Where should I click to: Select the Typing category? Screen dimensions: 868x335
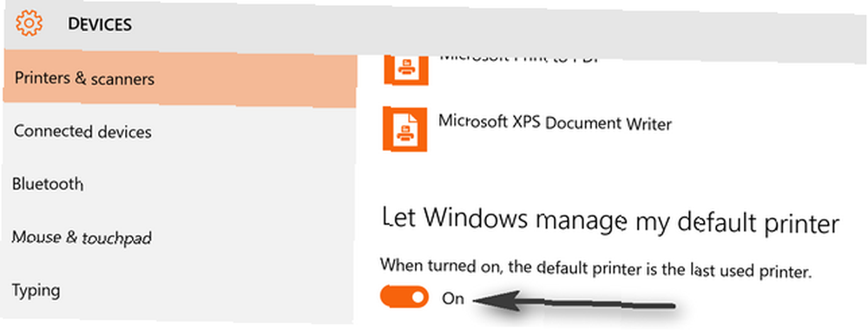coord(180,290)
